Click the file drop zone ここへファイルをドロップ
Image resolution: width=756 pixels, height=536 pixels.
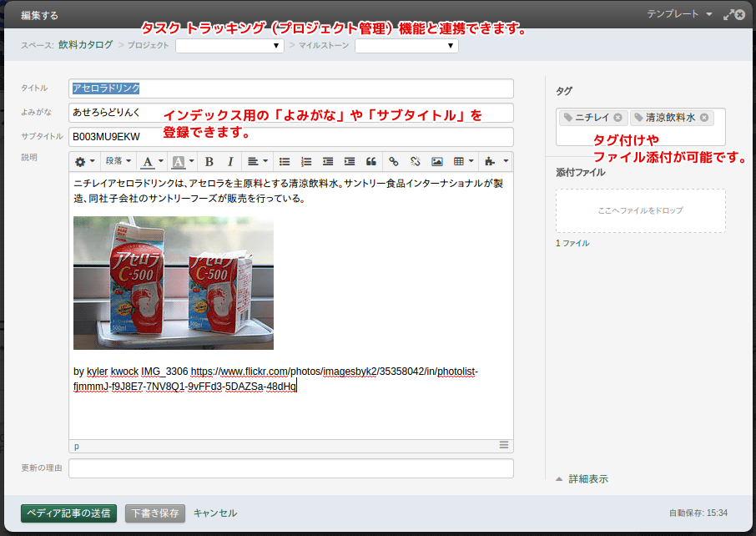coord(640,211)
